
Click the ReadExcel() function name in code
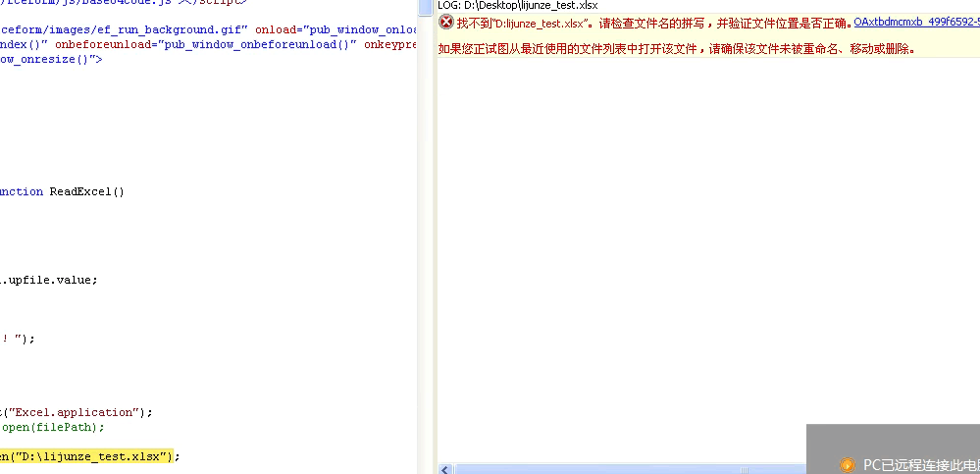[x=87, y=192]
